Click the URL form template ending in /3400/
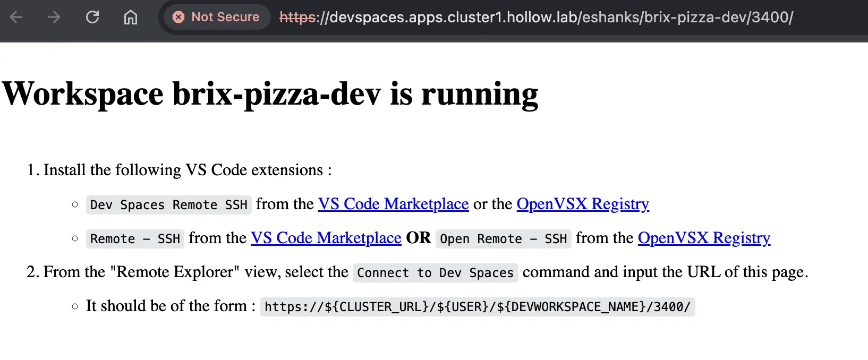 478,307
